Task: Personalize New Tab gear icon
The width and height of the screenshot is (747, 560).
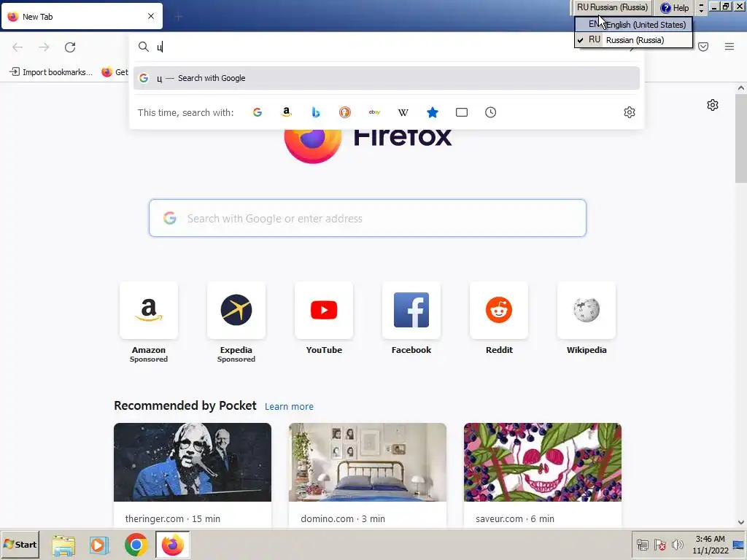Action: click(712, 105)
